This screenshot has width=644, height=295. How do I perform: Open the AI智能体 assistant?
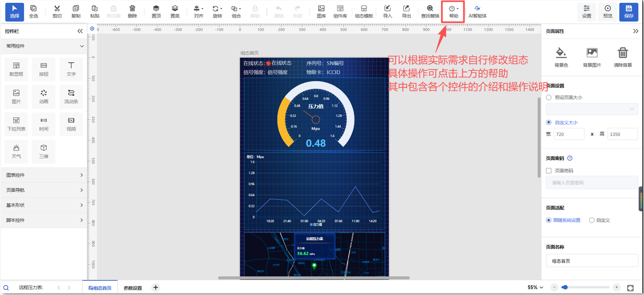coord(477,12)
